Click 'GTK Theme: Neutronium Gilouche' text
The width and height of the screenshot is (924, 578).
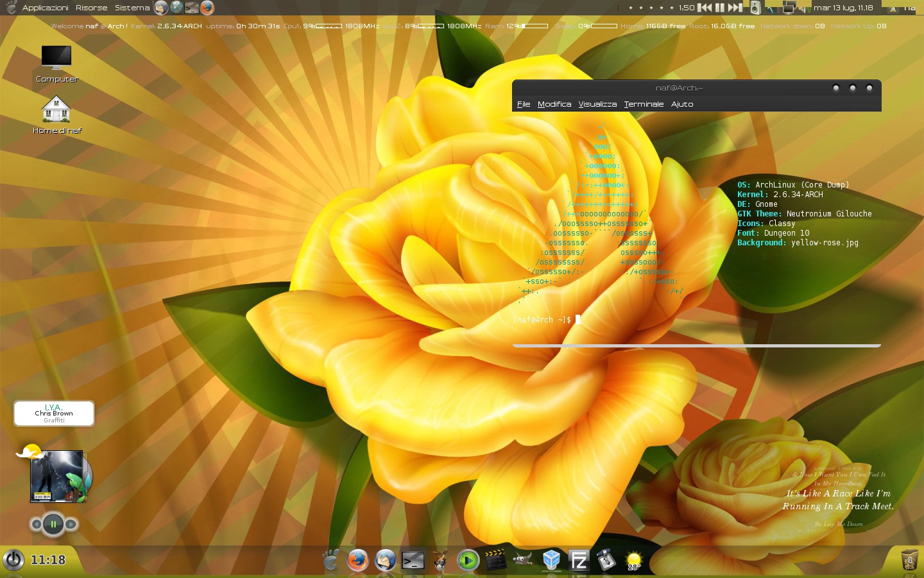804,214
